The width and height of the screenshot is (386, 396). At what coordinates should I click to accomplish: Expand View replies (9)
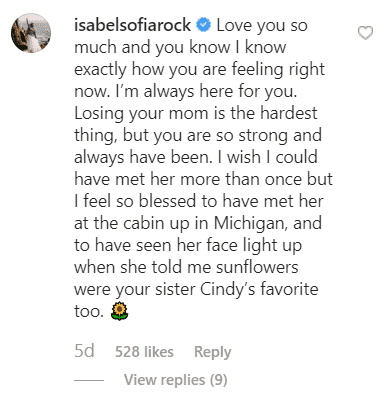pos(176,380)
